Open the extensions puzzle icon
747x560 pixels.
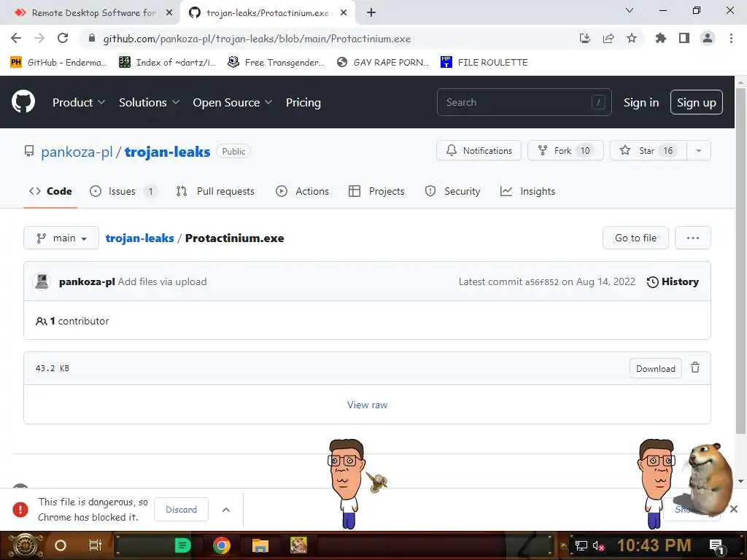(660, 38)
